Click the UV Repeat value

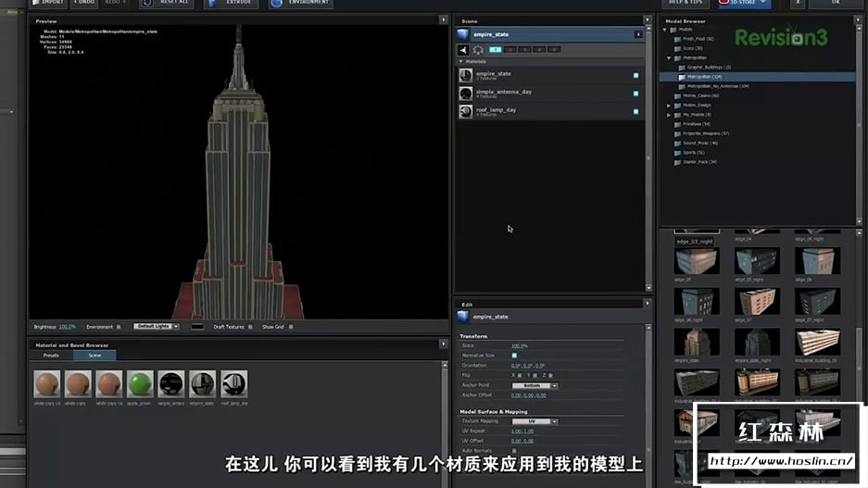pyautogui.click(x=522, y=432)
